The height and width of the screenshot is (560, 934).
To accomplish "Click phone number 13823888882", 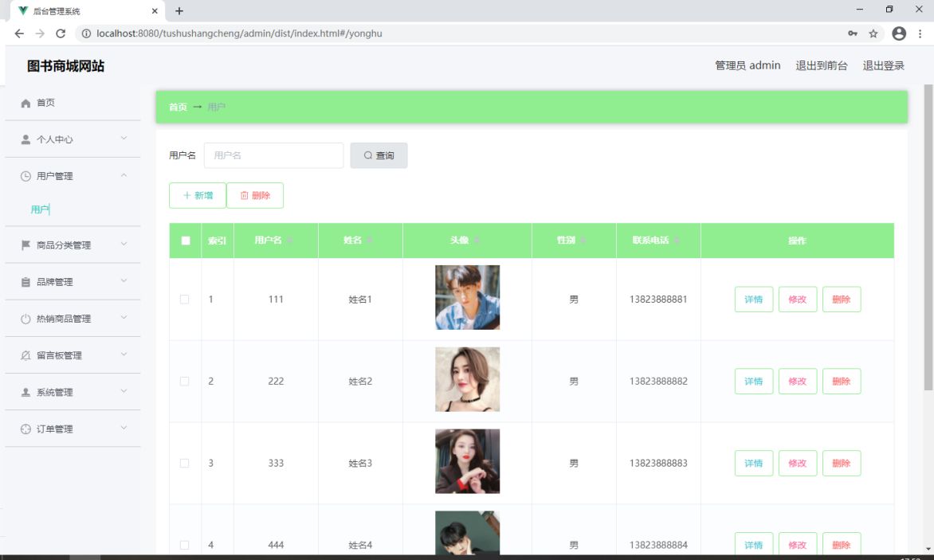I will click(x=658, y=382).
